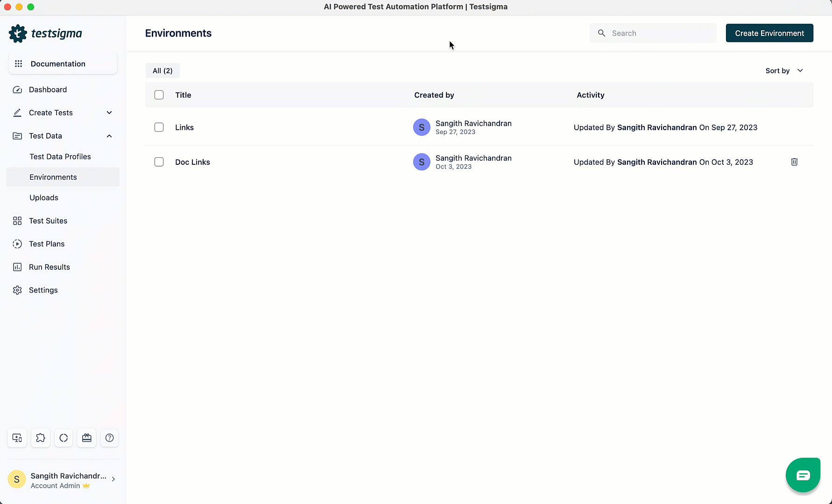Click the help question-mark icon
832x504 pixels.
point(109,438)
